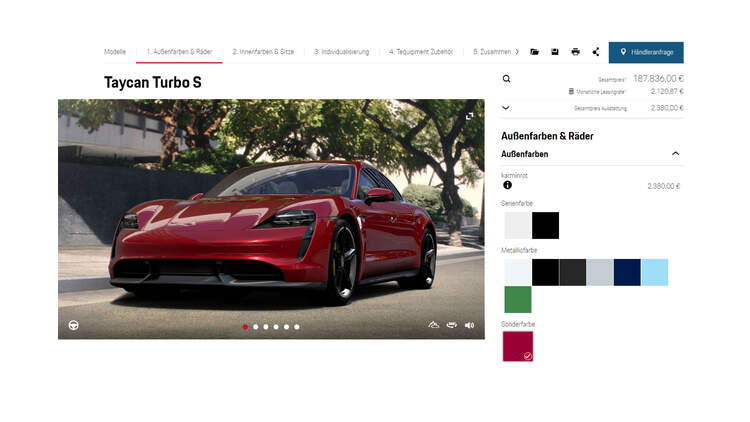
Task: Show the fourth image carousel dot
Action: click(x=276, y=327)
